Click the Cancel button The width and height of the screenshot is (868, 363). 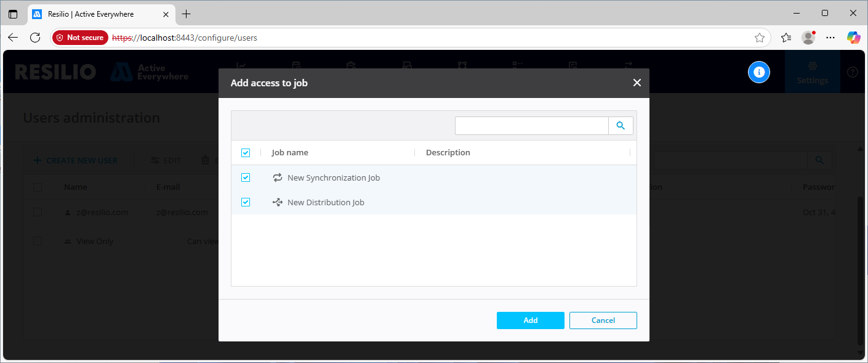[603, 320]
